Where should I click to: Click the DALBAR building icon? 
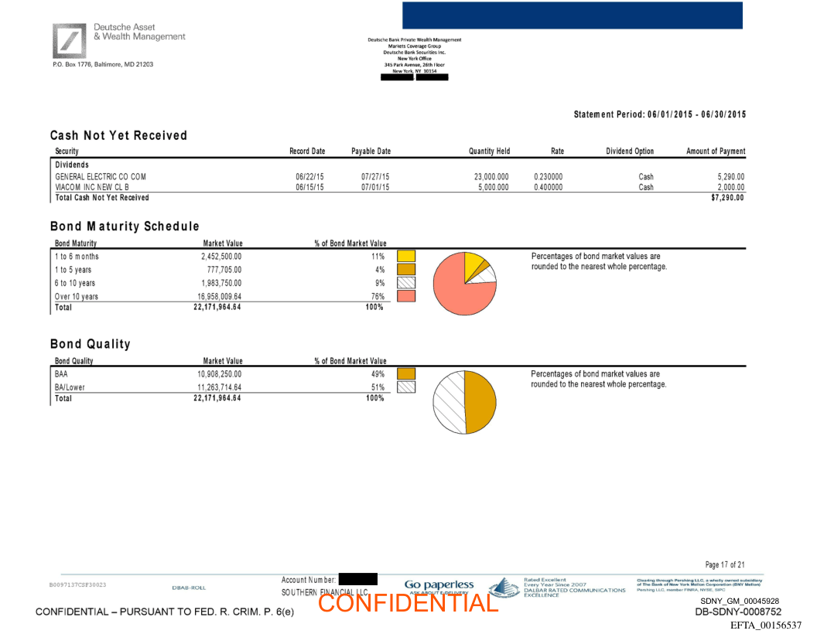point(504,588)
